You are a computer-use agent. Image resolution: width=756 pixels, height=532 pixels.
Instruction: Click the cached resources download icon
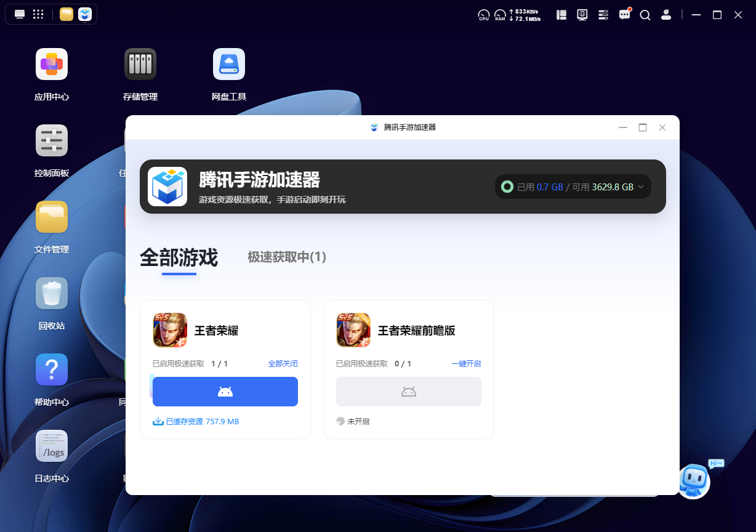click(x=158, y=422)
